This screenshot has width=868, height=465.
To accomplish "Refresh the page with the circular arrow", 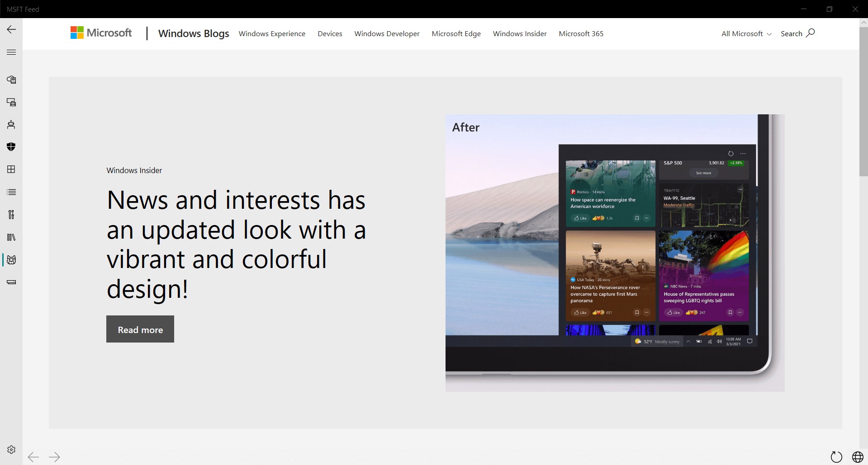I will (836, 457).
